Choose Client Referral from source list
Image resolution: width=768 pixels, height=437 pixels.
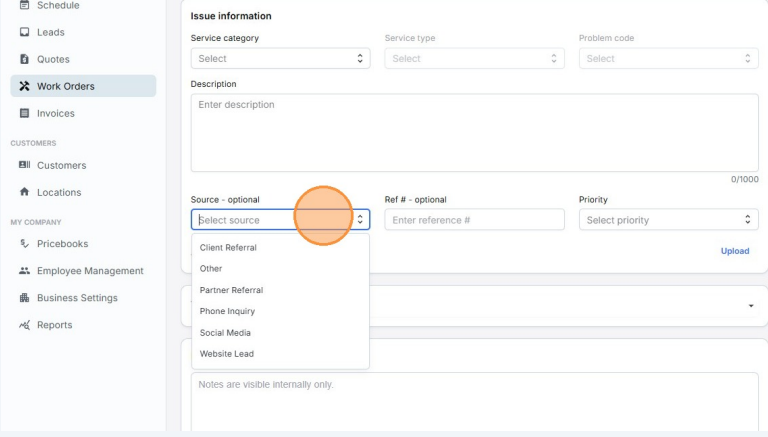228,247
